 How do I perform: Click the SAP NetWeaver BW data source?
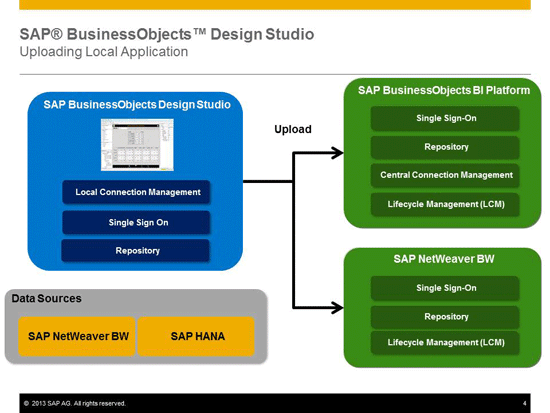click(x=77, y=336)
